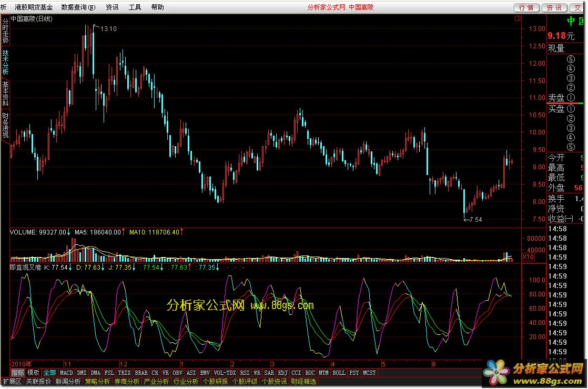Switch indicator to OBV

pos(177,373)
